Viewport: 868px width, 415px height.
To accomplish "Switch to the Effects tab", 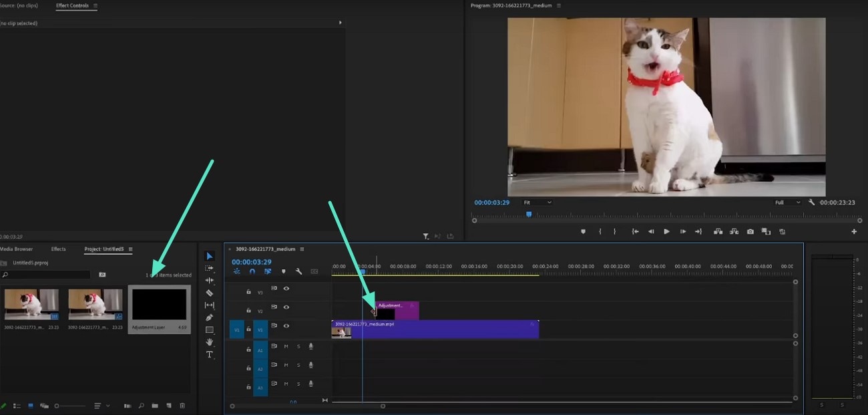I will point(59,249).
